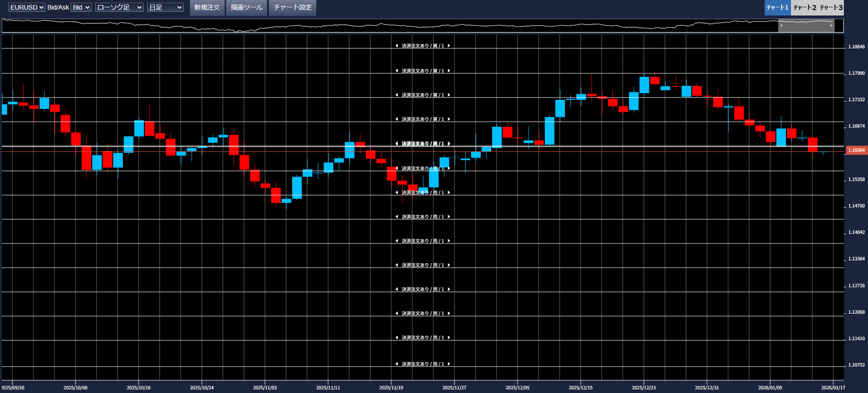Click right arrow handle of overview range window

832,26
